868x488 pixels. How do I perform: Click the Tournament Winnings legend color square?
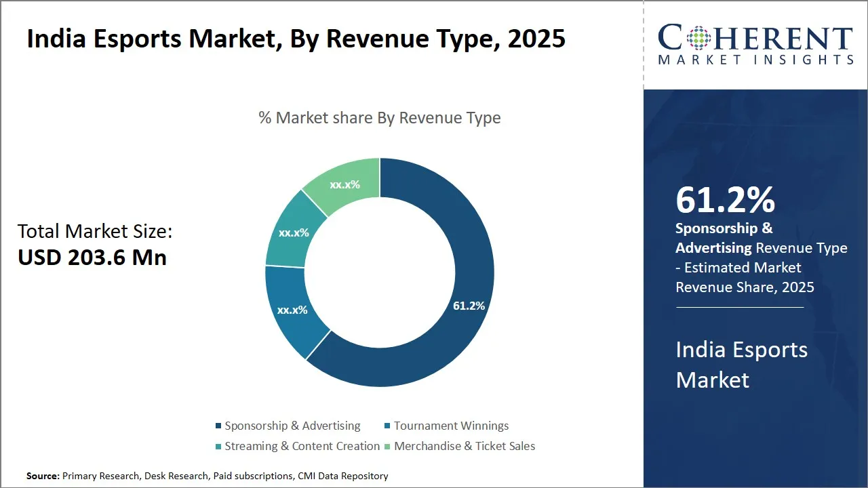click(x=387, y=426)
